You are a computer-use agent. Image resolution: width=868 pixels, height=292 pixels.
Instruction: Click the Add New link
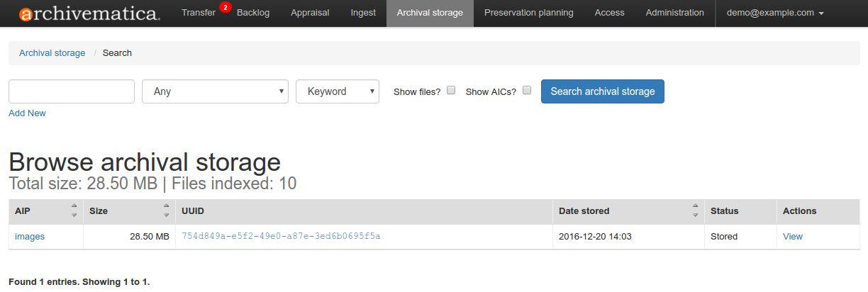(27, 113)
